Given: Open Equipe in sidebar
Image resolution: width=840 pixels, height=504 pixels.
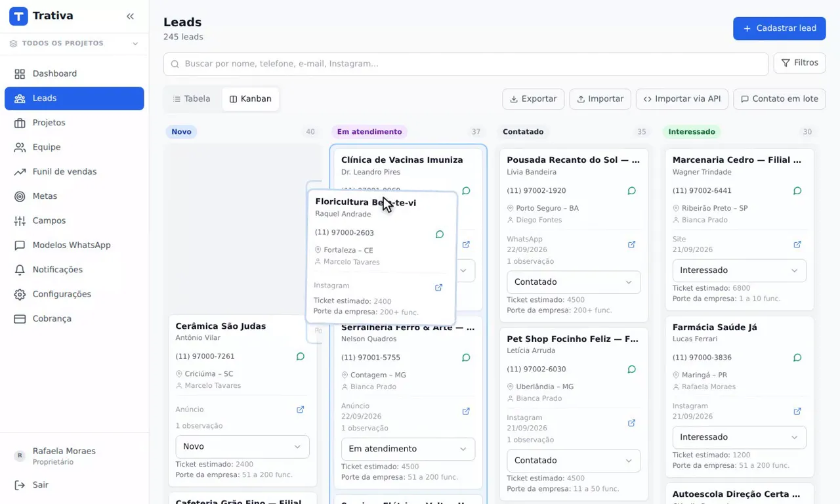Looking at the screenshot, I should (74, 147).
